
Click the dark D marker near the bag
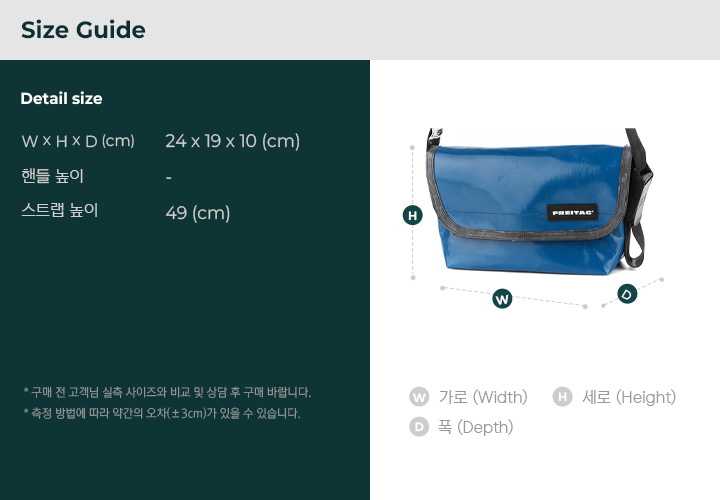click(x=627, y=294)
